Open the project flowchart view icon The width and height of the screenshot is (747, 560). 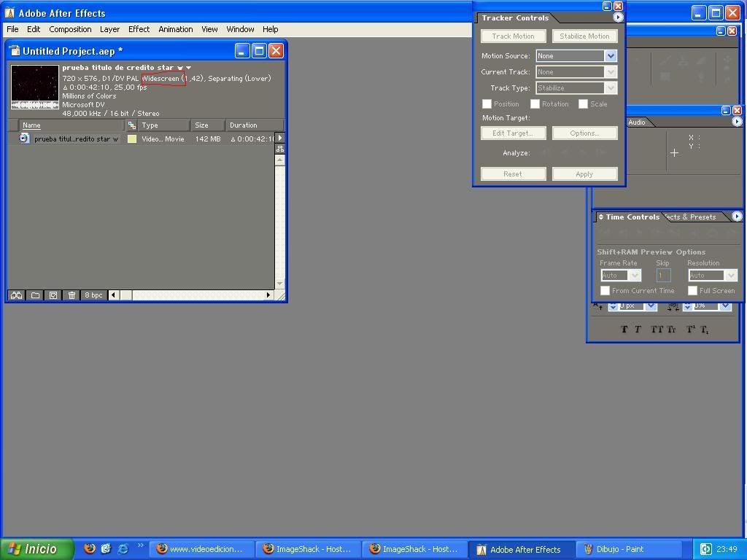[280, 149]
